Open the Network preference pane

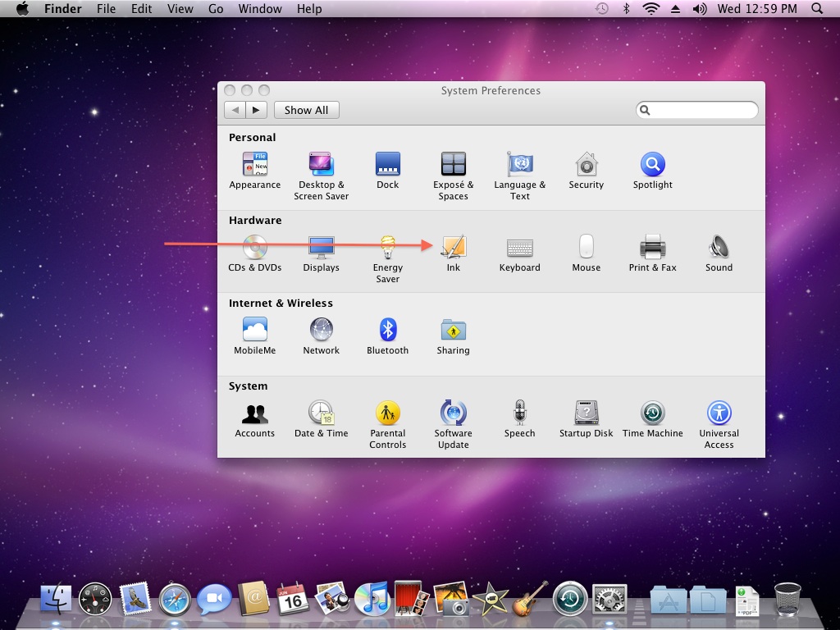(x=321, y=336)
